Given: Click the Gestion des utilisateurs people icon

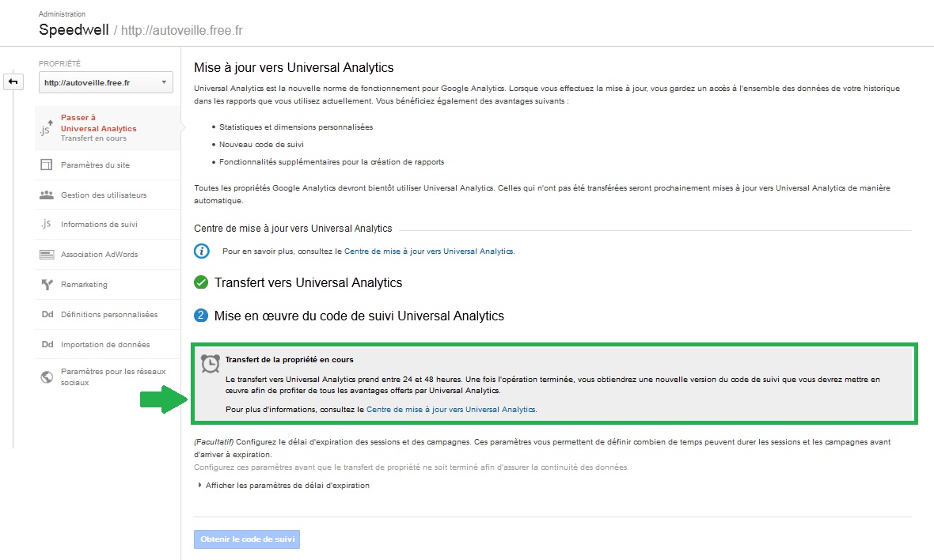Looking at the screenshot, I should 47,195.
